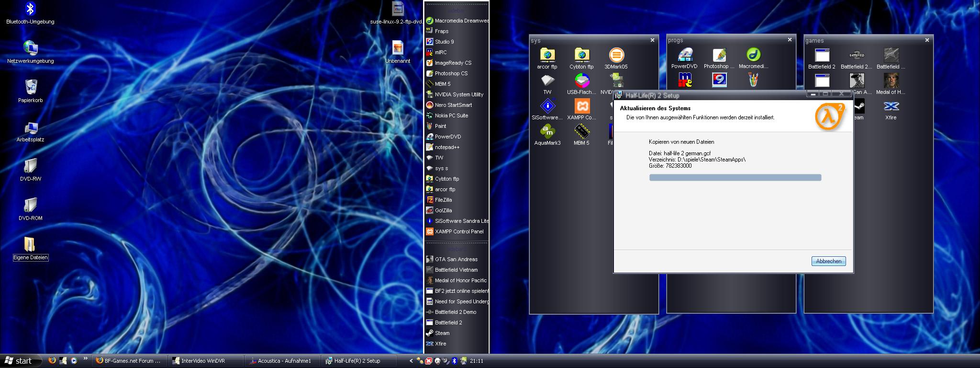Click Abbrechen to cancel setup
Viewport: 980px width, 368px height.
pos(828,261)
